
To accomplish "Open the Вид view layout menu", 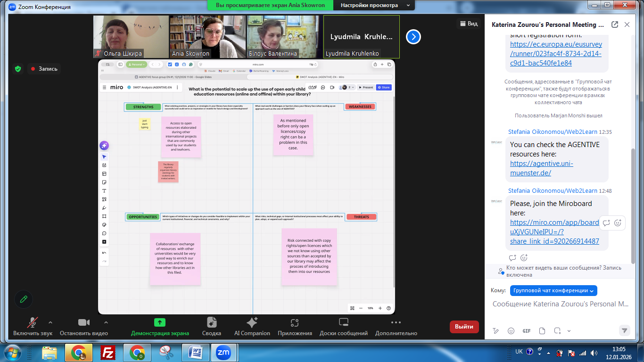I will click(x=468, y=24).
